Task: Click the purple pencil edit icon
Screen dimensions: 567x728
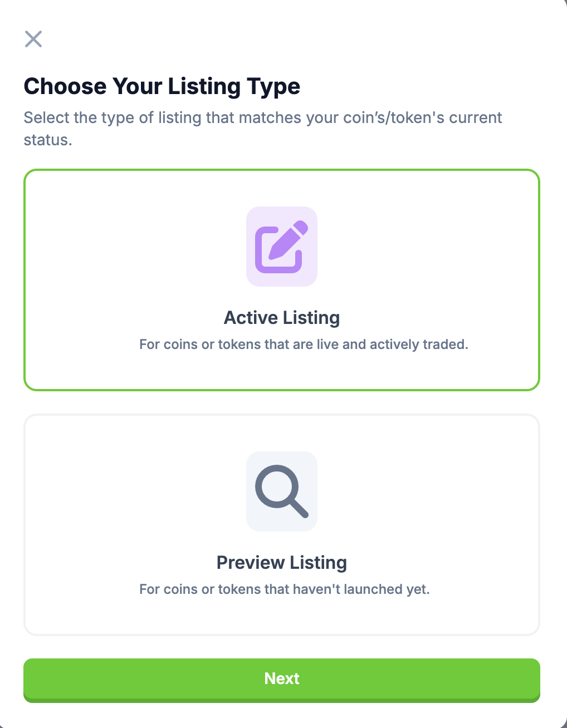Action: point(281,247)
